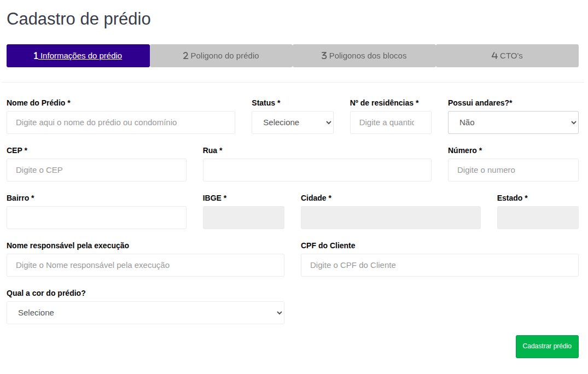Focus Nome responsável pela execução field
The width and height of the screenshot is (588, 374).
[x=145, y=265]
